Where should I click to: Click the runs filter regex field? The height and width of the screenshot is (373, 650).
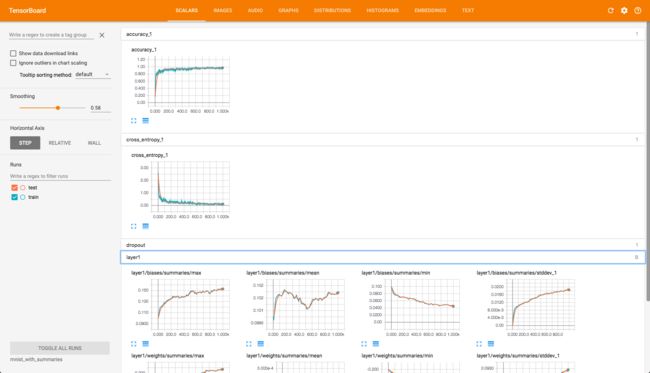60,176
